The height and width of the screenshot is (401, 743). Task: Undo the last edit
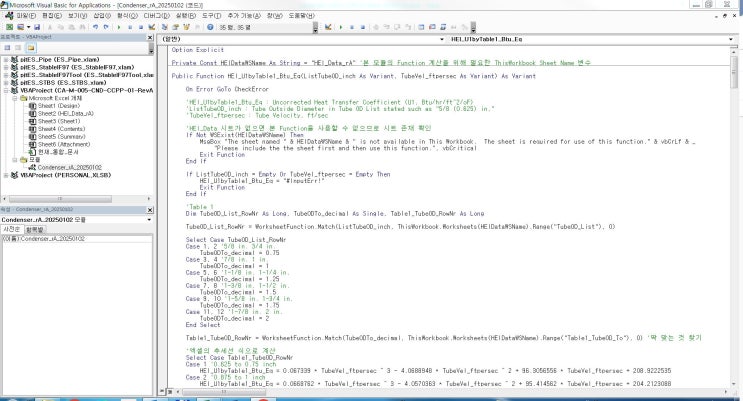pyautogui.click(x=96, y=27)
